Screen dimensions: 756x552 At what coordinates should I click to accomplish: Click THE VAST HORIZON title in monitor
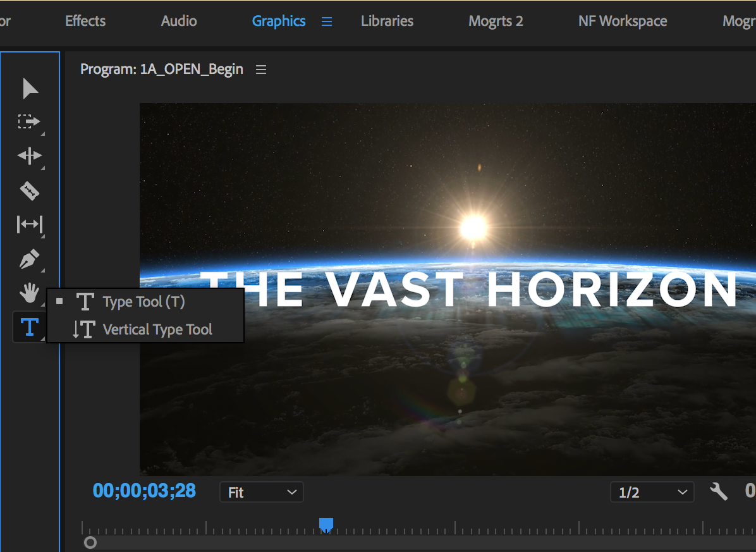point(468,289)
